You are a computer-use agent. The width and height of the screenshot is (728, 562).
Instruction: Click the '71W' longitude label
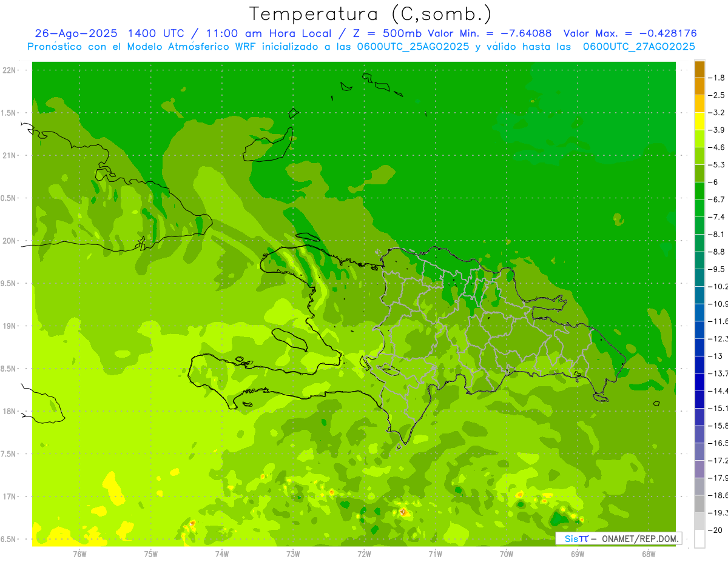click(435, 554)
